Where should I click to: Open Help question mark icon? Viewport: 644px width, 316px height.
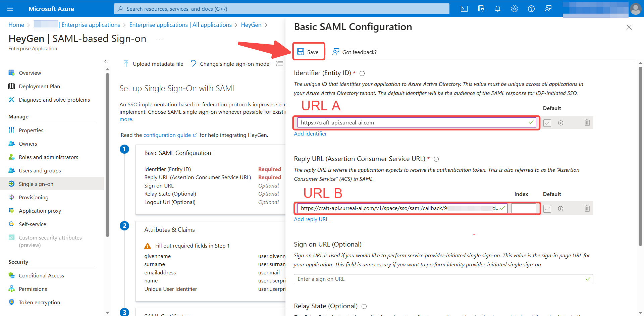(531, 9)
